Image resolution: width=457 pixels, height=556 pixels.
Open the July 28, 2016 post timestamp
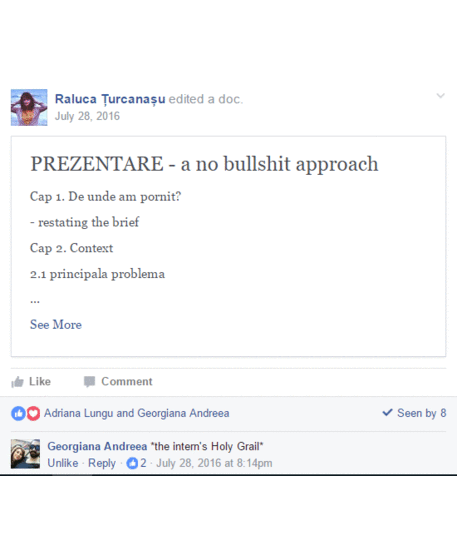[x=87, y=116]
